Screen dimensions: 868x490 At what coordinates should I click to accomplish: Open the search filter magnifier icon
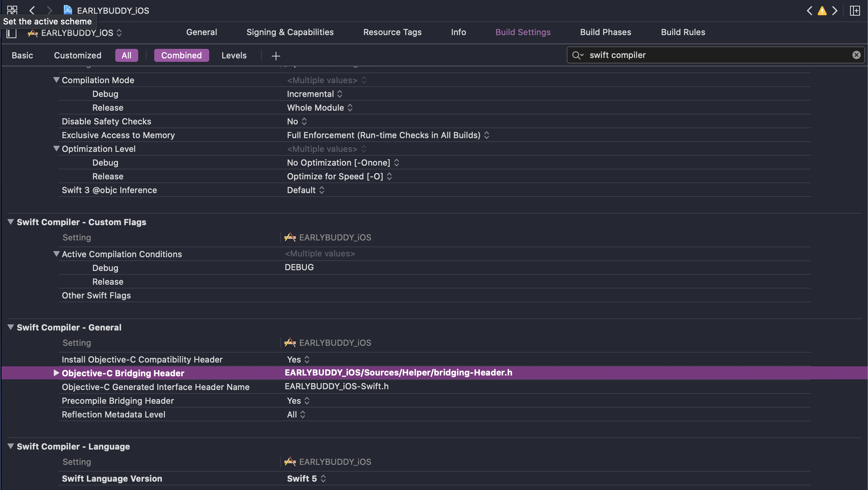coord(577,55)
